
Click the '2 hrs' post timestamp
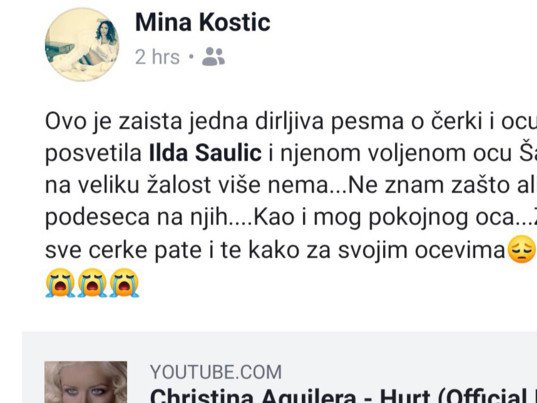[x=157, y=57]
